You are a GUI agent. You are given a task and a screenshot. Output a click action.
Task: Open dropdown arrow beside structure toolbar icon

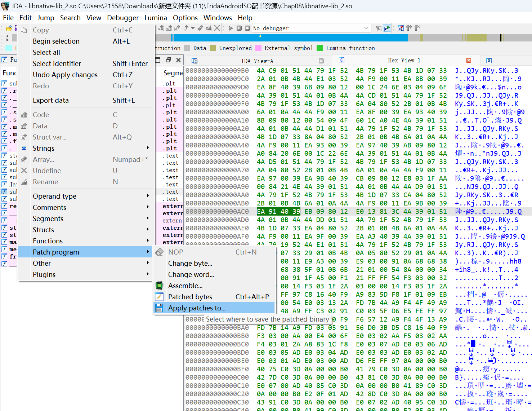(193, 28)
